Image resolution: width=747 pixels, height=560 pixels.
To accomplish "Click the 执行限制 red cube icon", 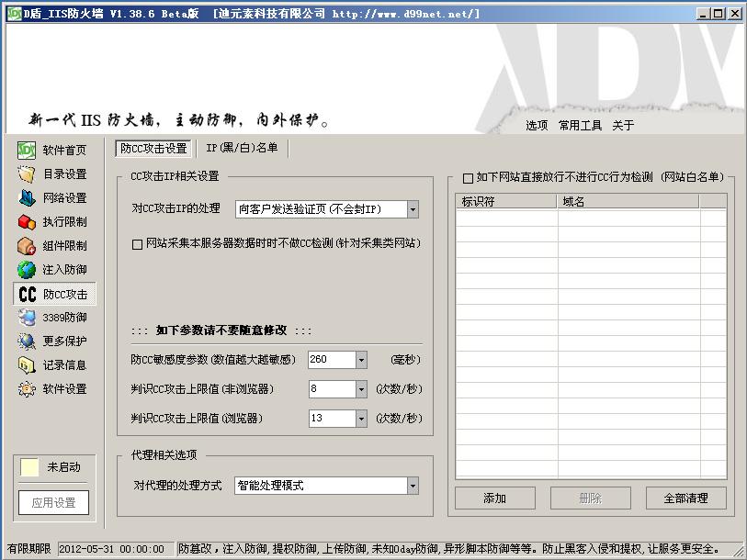I will (27, 222).
